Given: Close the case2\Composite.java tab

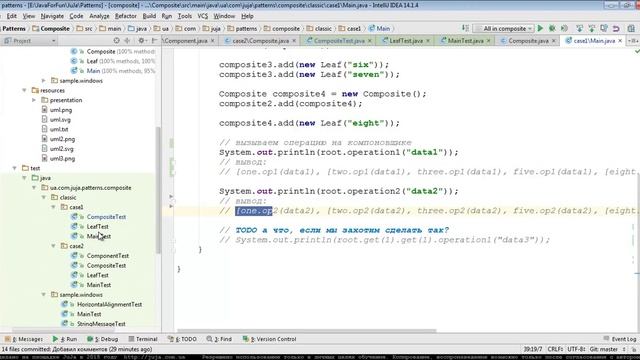Looking at the screenshot, I should coord(294,41).
